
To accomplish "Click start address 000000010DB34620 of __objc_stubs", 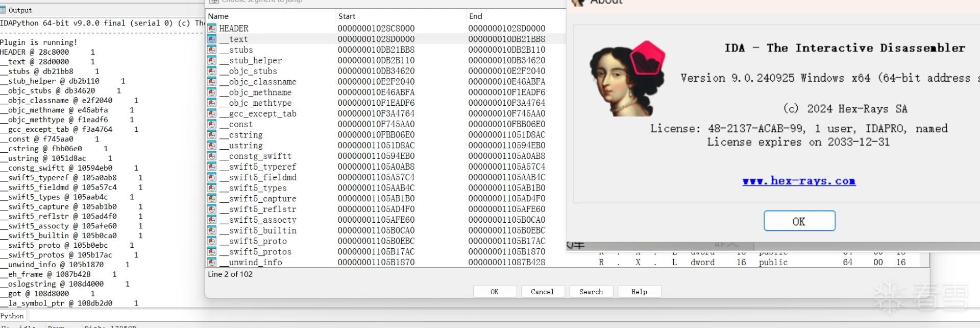I will [376, 71].
